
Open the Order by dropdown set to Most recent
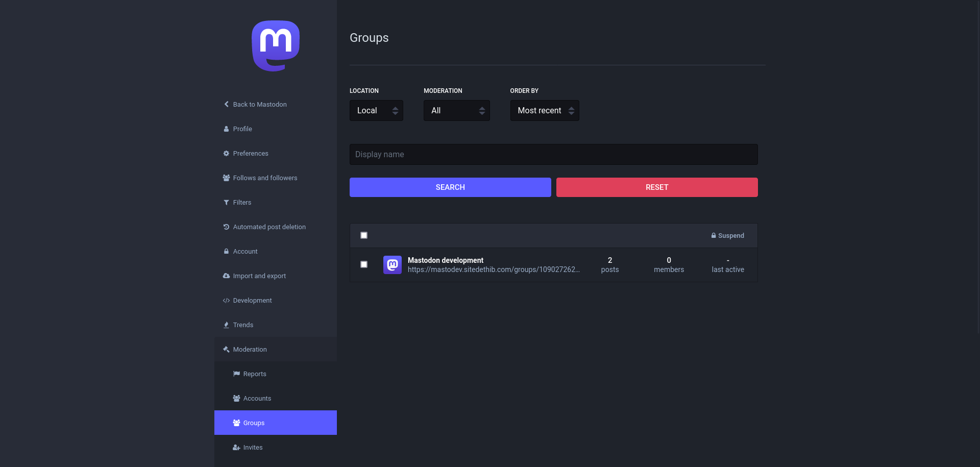pos(545,110)
